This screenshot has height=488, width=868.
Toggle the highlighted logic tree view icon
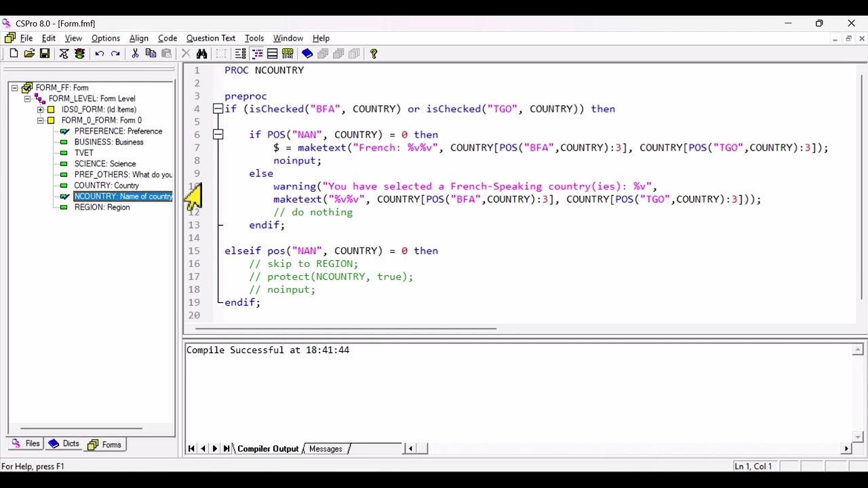point(257,54)
